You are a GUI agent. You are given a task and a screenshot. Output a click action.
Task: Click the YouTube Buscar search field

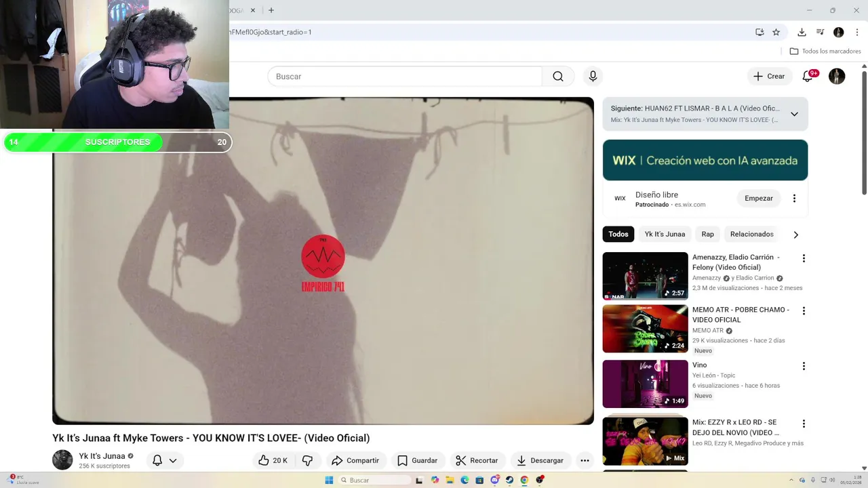coord(405,77)
